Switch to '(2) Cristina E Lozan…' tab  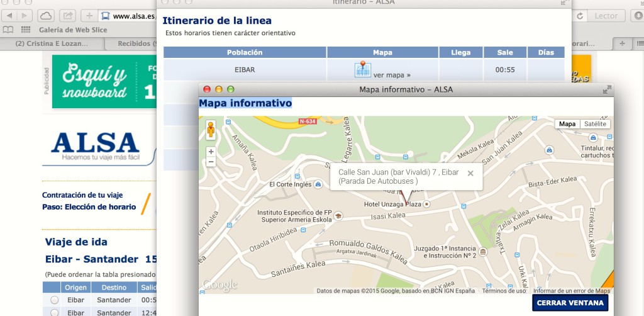click(x=52, y=43)
